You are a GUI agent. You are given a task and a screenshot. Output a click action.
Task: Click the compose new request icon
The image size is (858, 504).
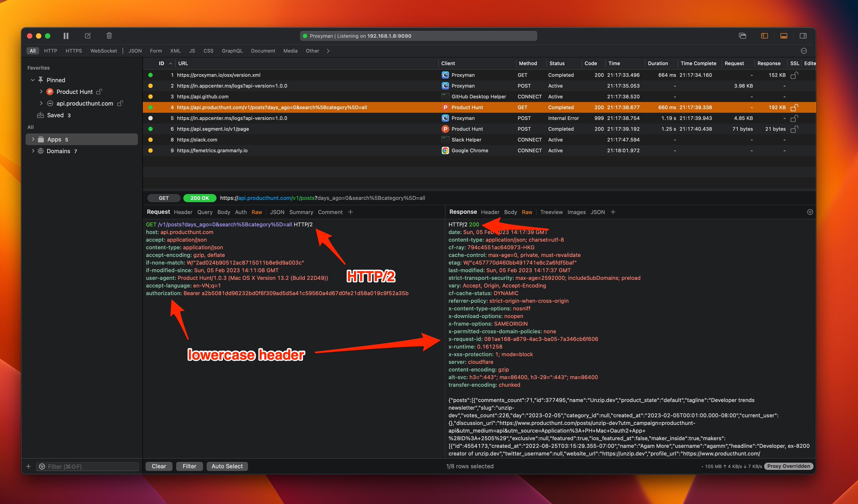(x=88, y=36)
